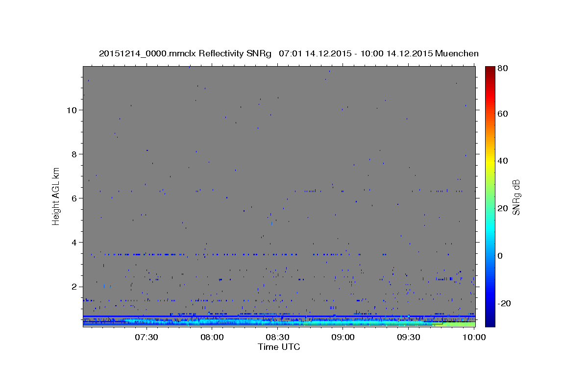Click the height tick label 8
The width and height of the screenshot is (588, 392).
coord(74,154)
